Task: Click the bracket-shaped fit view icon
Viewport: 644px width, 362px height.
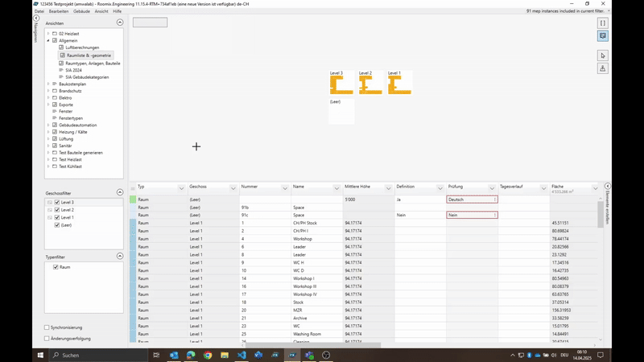Action: (x=602, y=23)
